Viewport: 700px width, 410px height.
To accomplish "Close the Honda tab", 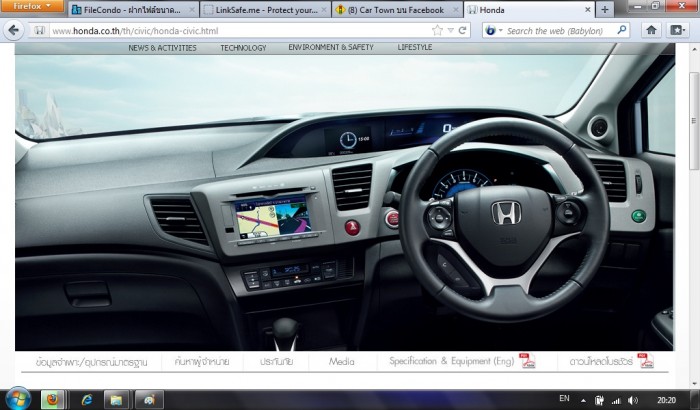I will coord(588,10).
